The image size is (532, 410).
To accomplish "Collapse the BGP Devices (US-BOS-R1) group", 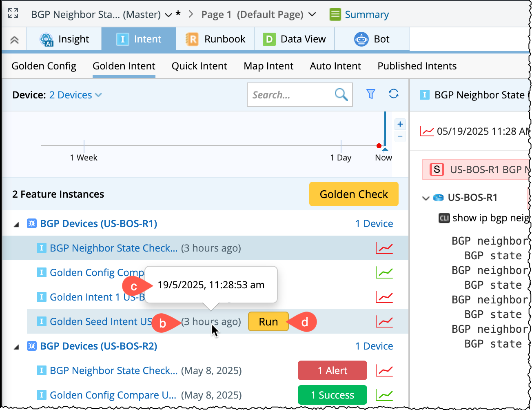I will (16, 224).
